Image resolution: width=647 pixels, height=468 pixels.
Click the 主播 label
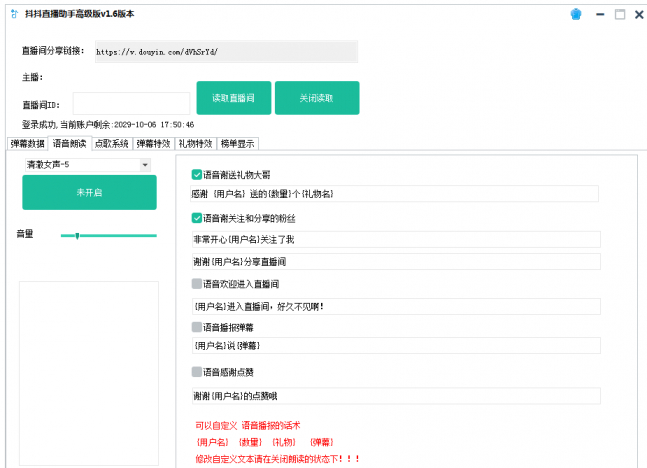[x=32, y=77]
